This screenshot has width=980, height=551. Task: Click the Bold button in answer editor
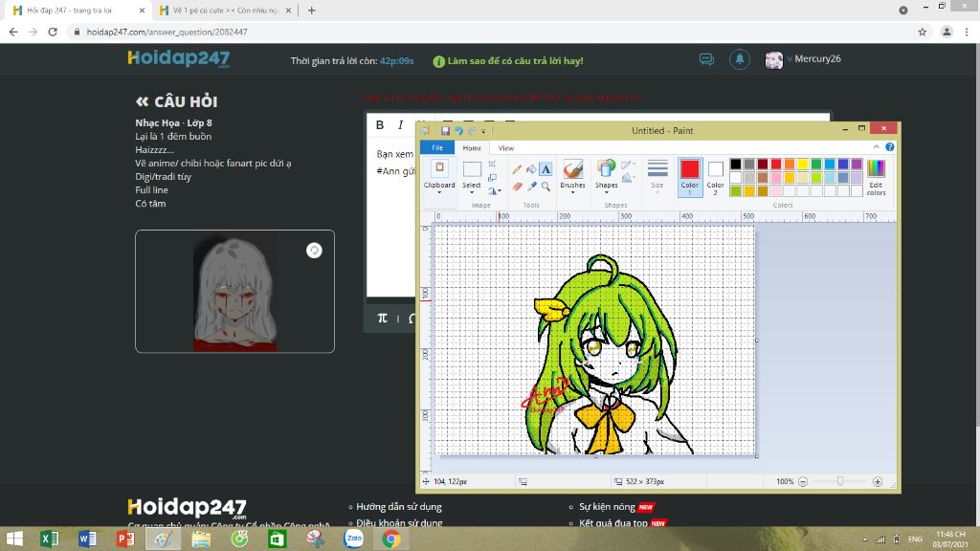(x=379, y=125)
